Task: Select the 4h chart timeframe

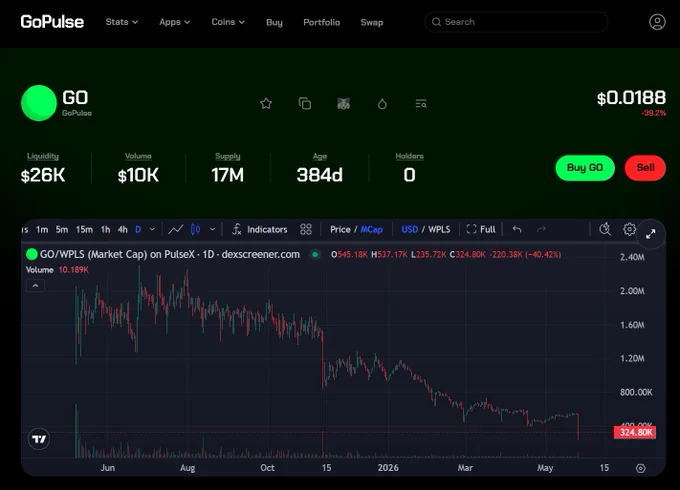Action: click(123, 229)
